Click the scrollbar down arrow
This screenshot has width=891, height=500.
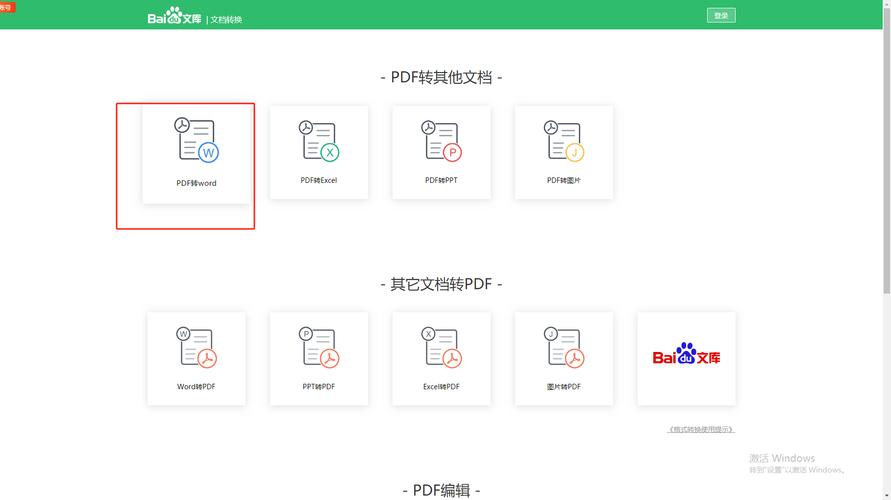coord(886,494)
